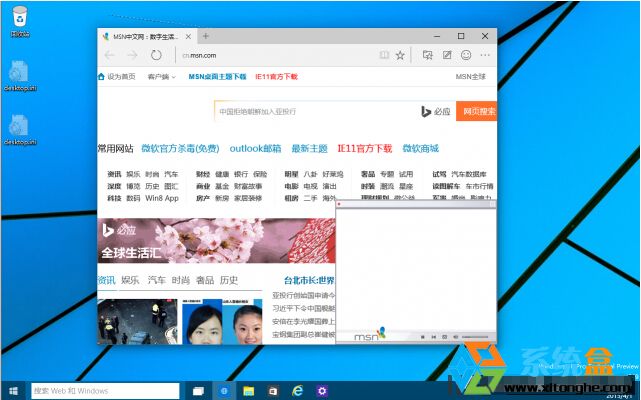This screenshot has width=641, height=400.
Task: Open headline 台北市长:世界
Action: 309,281
